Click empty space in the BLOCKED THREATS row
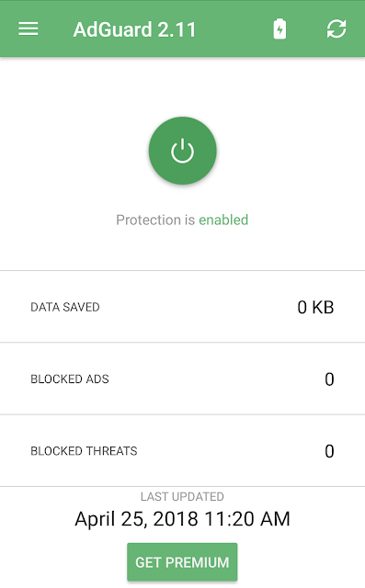 point(229,451)
